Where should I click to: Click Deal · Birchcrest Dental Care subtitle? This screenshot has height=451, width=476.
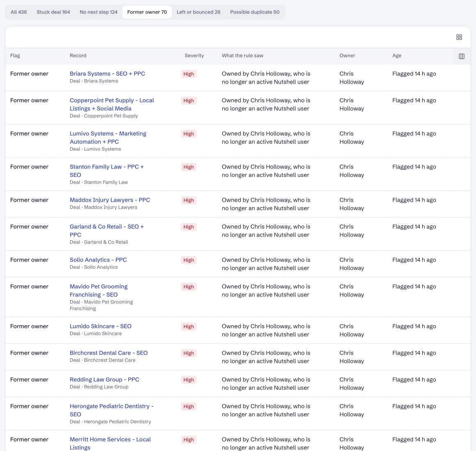click(103, 360)
